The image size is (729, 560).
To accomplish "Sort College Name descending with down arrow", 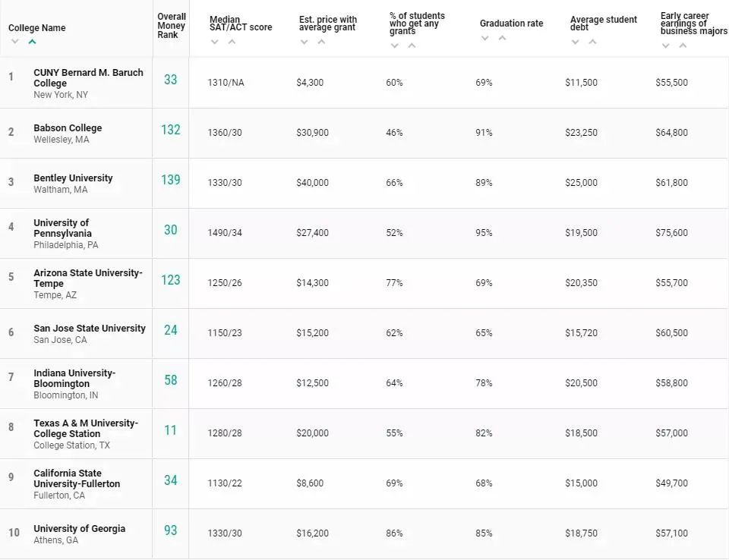I will [14, 42].
